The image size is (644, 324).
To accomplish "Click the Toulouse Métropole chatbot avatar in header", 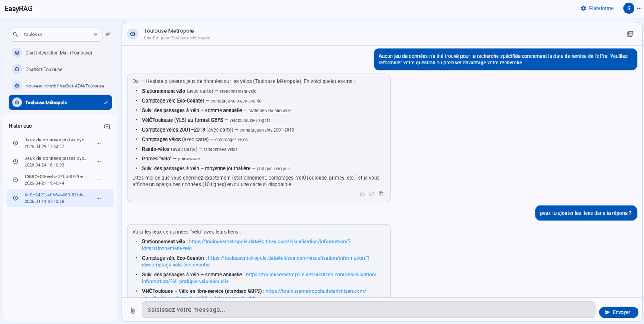I will pos(133,34).
